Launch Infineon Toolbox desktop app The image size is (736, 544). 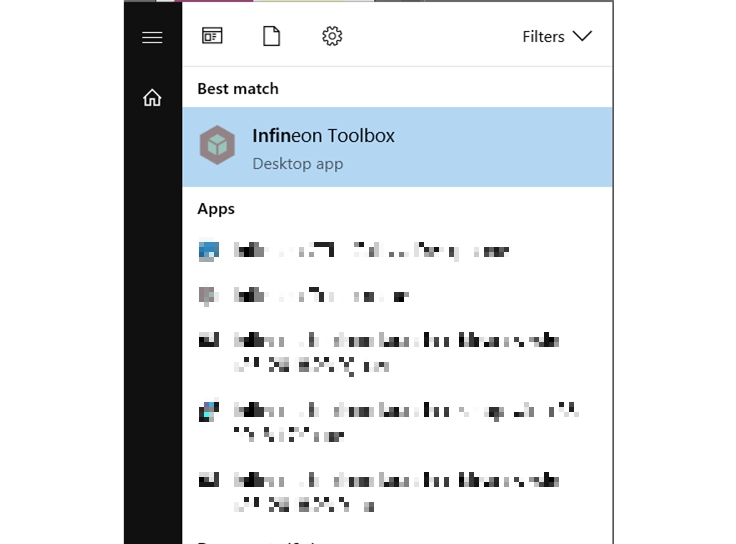(397, 147)
